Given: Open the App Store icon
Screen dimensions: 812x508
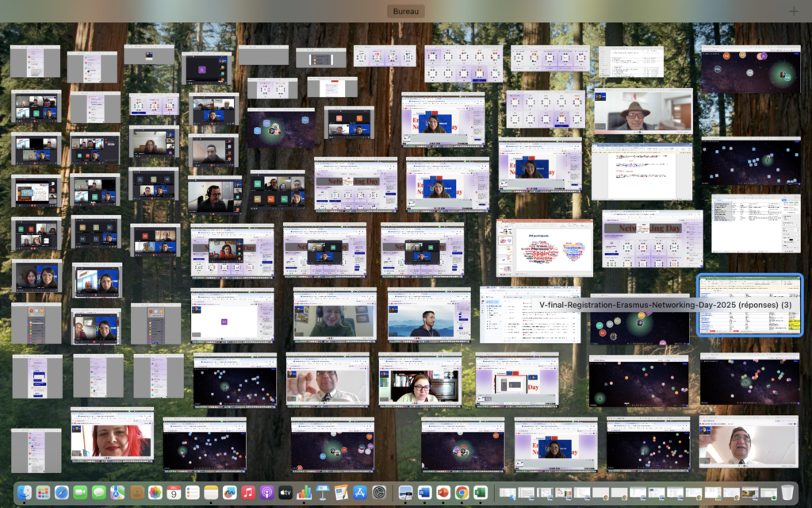Looking at the screenshot, I should click(360, 492).
